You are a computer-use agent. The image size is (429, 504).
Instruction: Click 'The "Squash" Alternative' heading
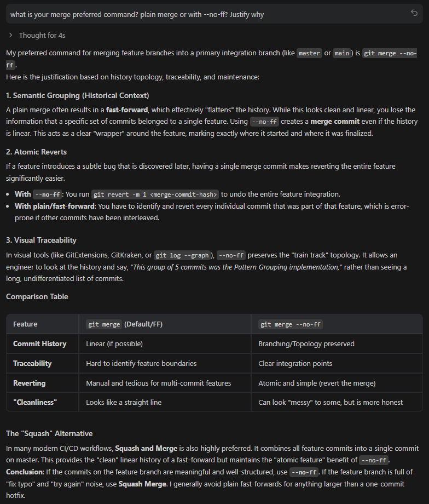click(49, 433)
